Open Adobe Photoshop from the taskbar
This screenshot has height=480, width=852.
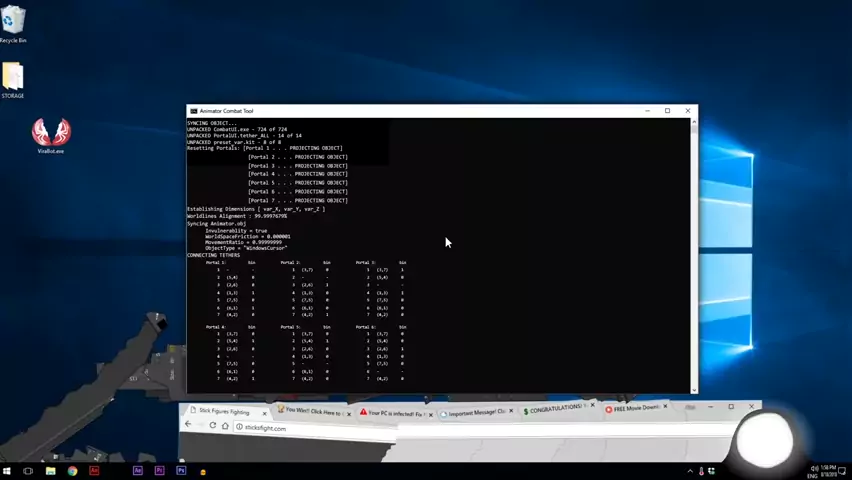[x=181, y=471]
